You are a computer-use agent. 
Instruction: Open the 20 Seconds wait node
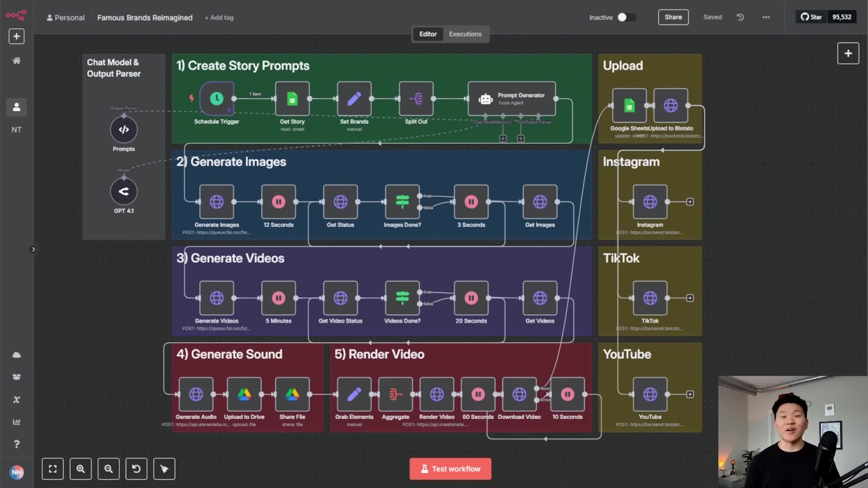471,298
